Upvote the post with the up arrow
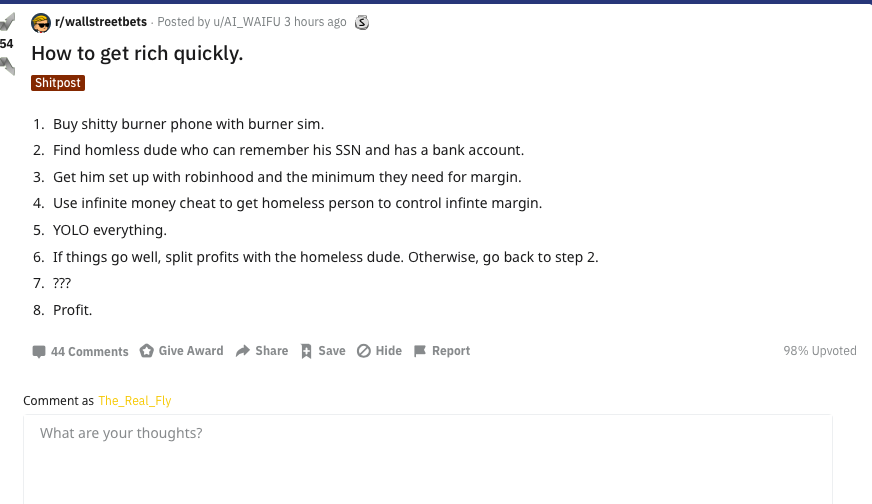872x504 pixels. coord(7,22)
